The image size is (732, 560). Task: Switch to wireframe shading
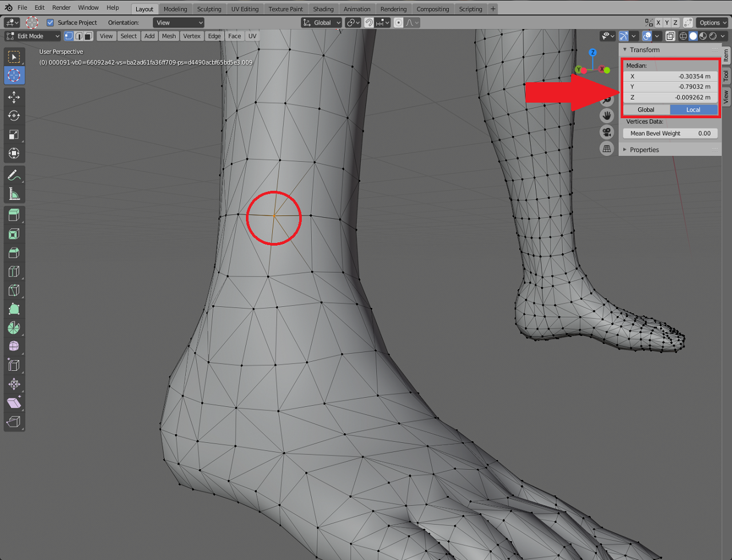[683, 36]
